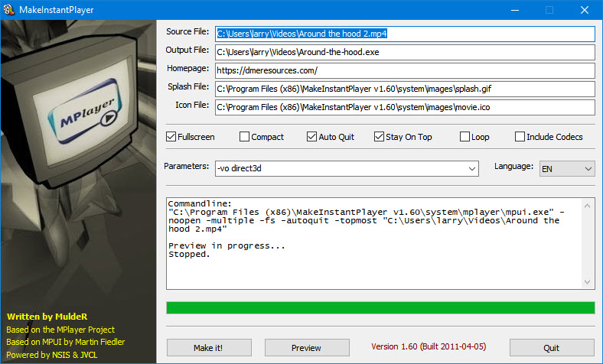Focus the Splash File path field
The width and height of the screenshot is (603, 364).
(404, 89)
